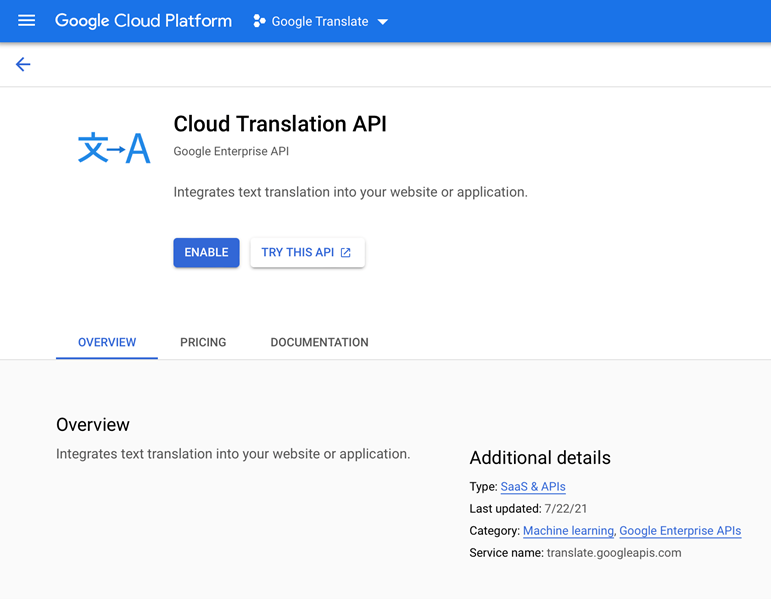Click the description text under the Overview heading
771x599 pixels.
pyautogui.click(x=233, y=454)
